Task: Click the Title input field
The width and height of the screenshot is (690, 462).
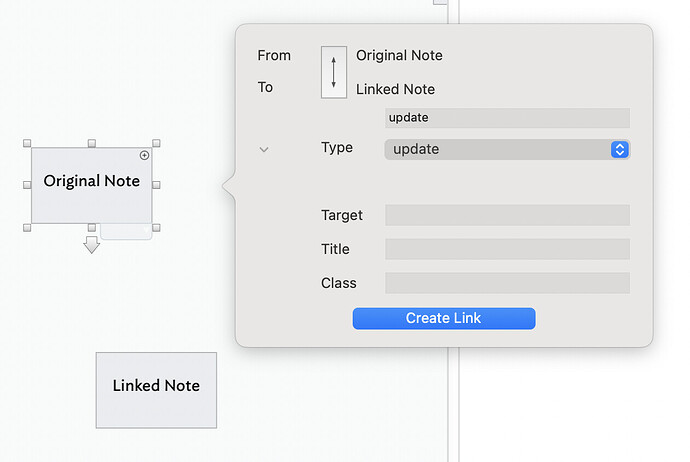Action: coord(507,249)
